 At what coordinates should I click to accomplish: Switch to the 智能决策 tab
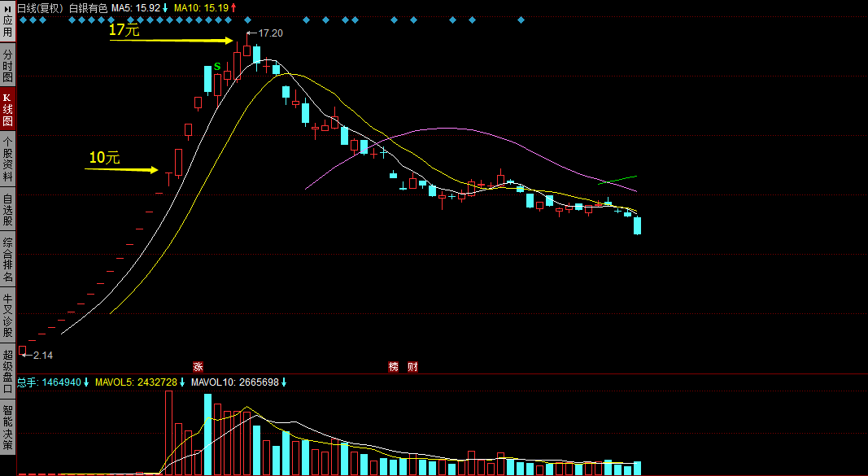pyautogui.click(x=8, y=426)
